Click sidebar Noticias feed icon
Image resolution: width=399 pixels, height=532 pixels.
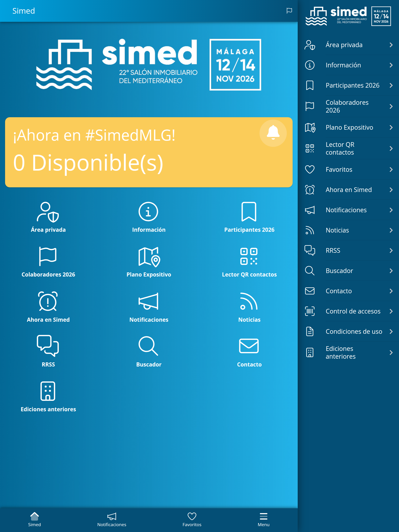(x=310, y=230)
